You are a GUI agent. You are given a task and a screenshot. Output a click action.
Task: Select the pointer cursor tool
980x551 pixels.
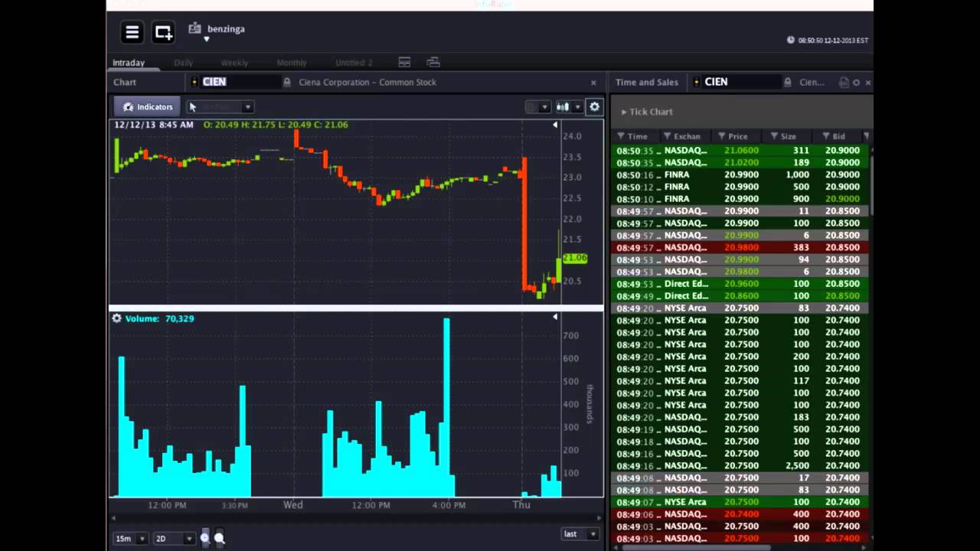(192, 107)
